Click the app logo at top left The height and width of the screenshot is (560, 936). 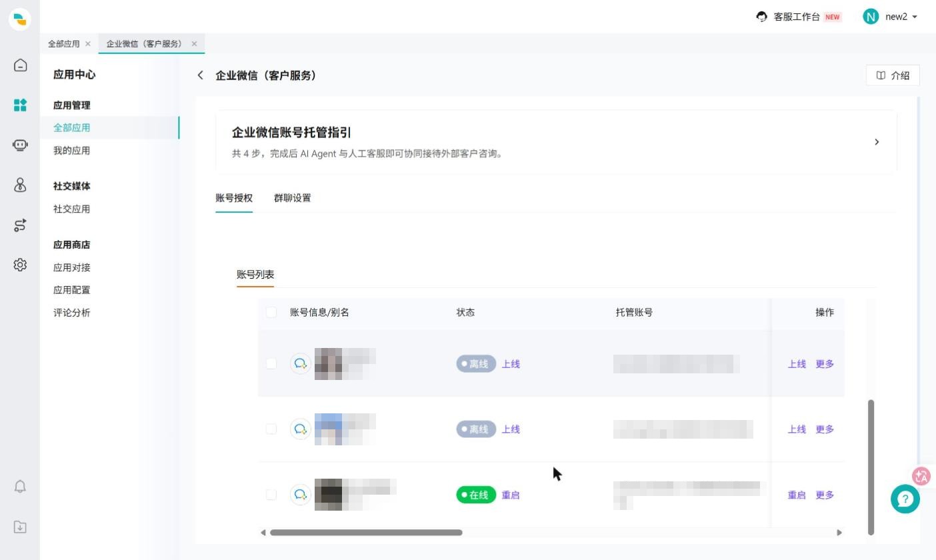pyautogui.click(x=20, y=19)
